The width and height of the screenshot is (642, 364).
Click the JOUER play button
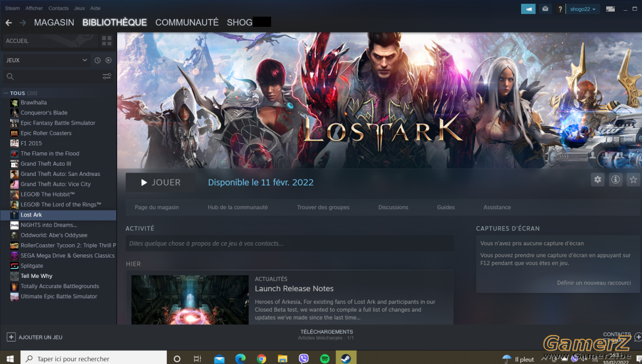click(x=160, y=182)
